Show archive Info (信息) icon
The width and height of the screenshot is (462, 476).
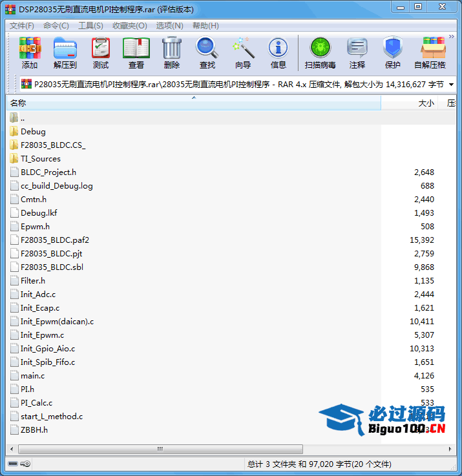(x=278, y=52)
